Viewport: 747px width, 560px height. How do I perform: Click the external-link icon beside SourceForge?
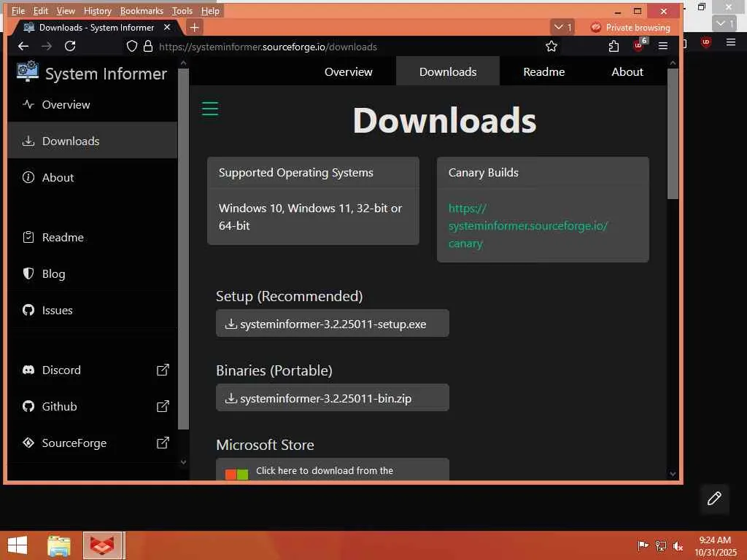[x=163, y=443]
